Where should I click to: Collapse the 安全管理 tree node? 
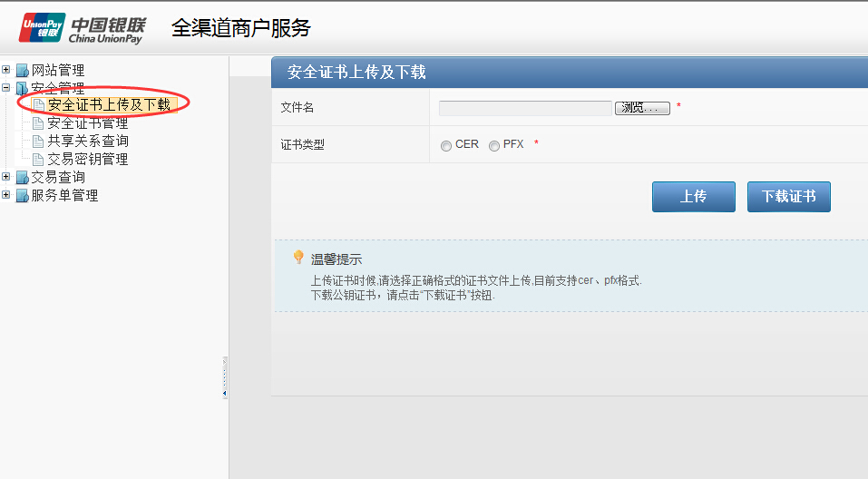6,88
